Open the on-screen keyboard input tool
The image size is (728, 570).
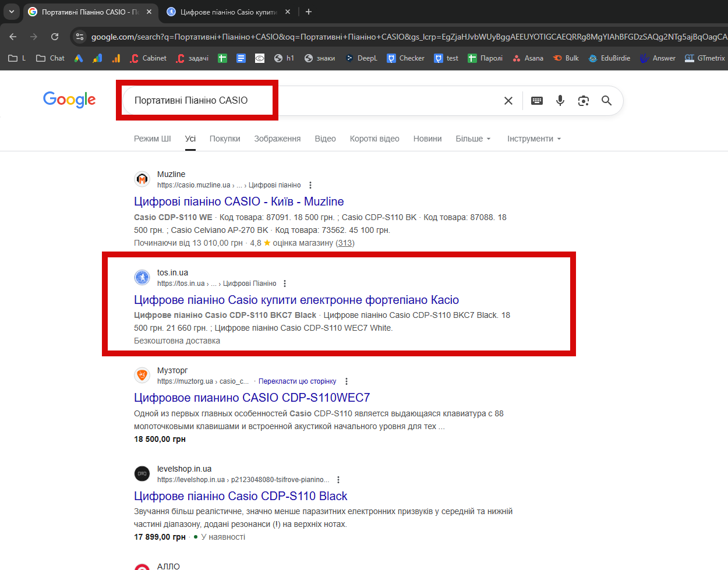537,101
